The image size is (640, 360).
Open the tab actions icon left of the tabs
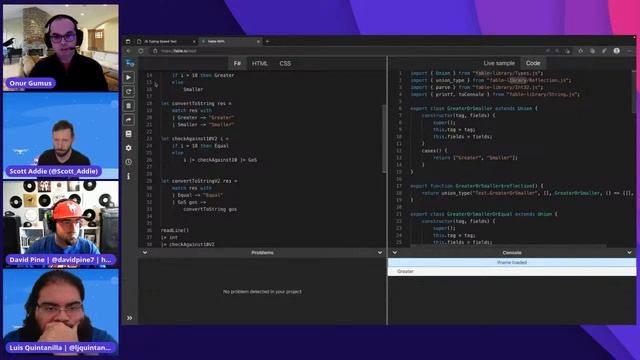[x=128, y=42]
